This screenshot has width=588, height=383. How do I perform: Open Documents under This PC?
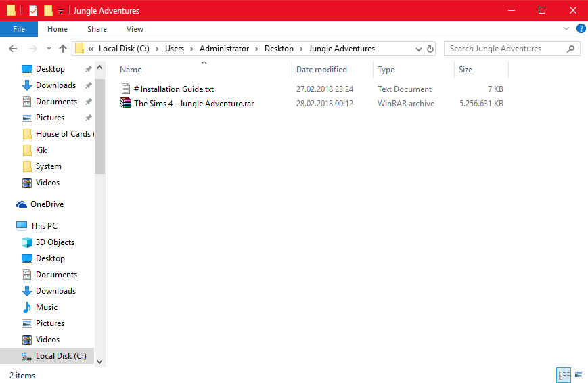(x=56, y=275)
